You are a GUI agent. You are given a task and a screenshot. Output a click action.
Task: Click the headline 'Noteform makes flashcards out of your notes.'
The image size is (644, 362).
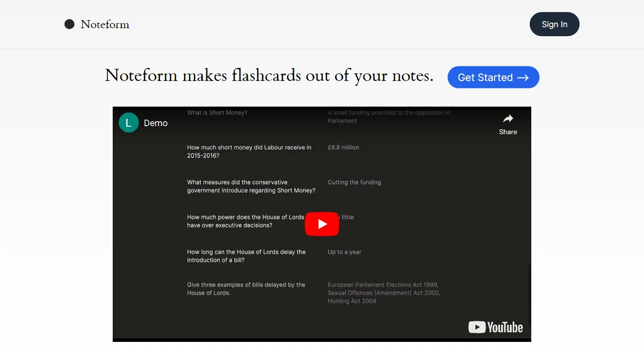click(x=269, y=75)
